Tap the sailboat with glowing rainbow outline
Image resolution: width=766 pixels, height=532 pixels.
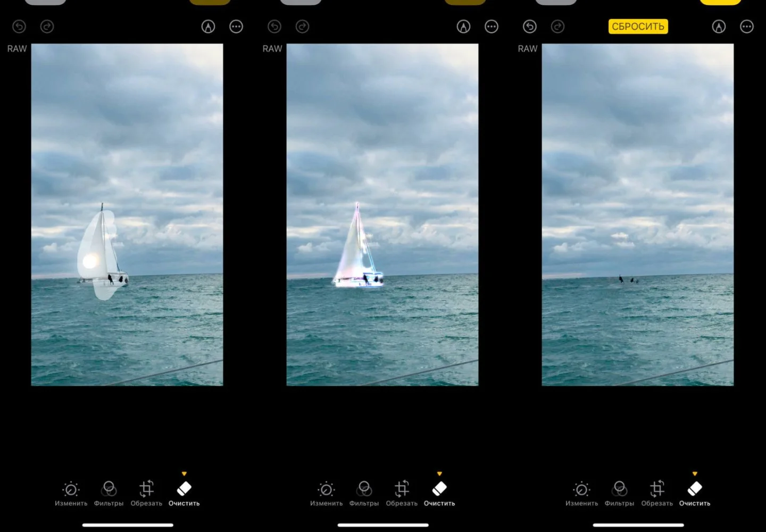(x=358, y=247)
